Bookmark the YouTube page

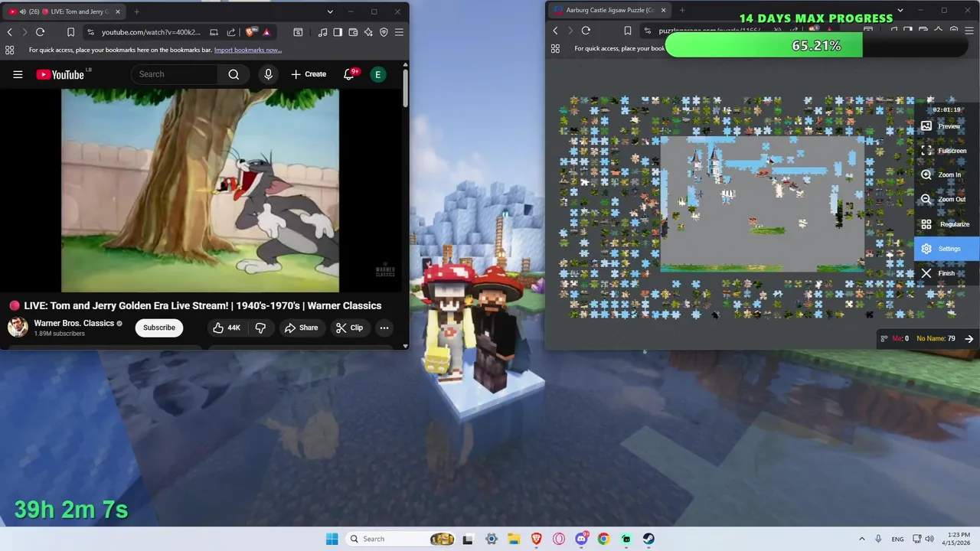click(70, 32)
